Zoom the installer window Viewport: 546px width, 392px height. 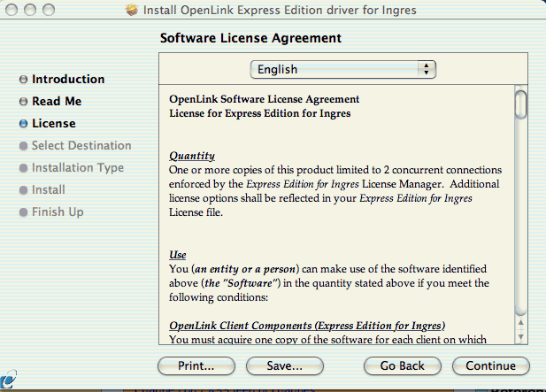(x=49, y=10)
